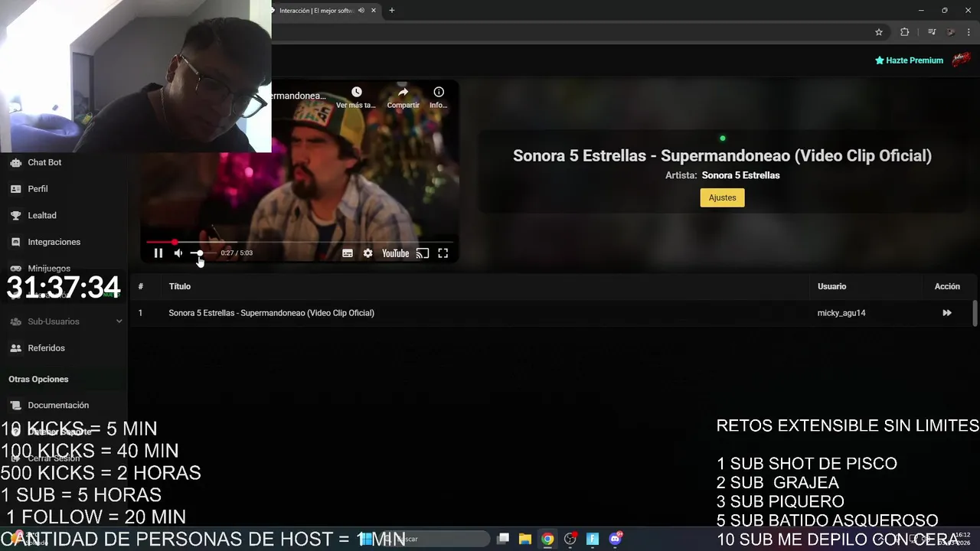Click the Acción column header
This screenshot has height=551, width=980.
click(947, 286)
